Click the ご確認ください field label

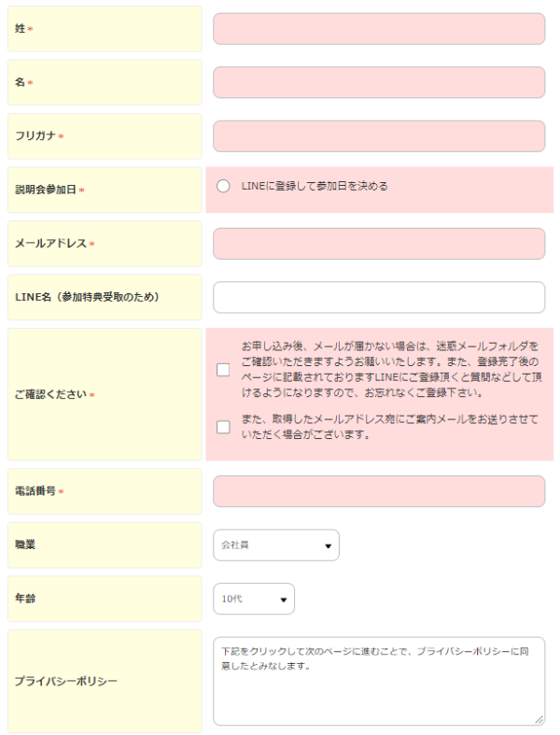click(x=50, y=394)
